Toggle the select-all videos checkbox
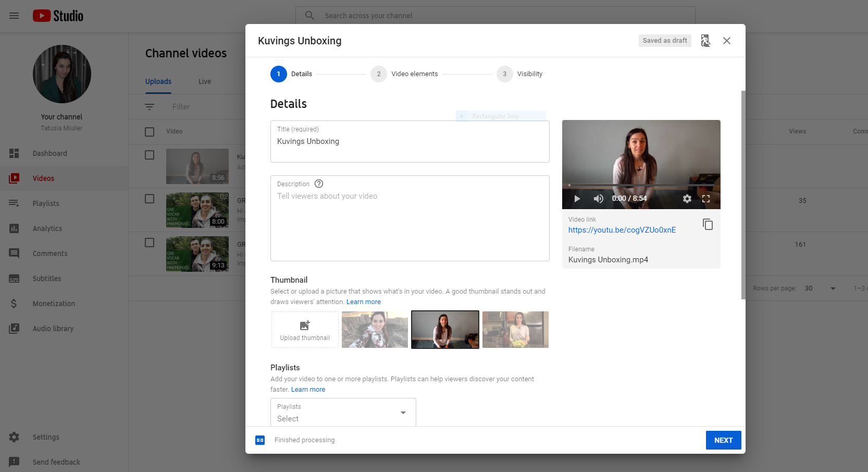 pyautogui.click(x=150, y=132)
